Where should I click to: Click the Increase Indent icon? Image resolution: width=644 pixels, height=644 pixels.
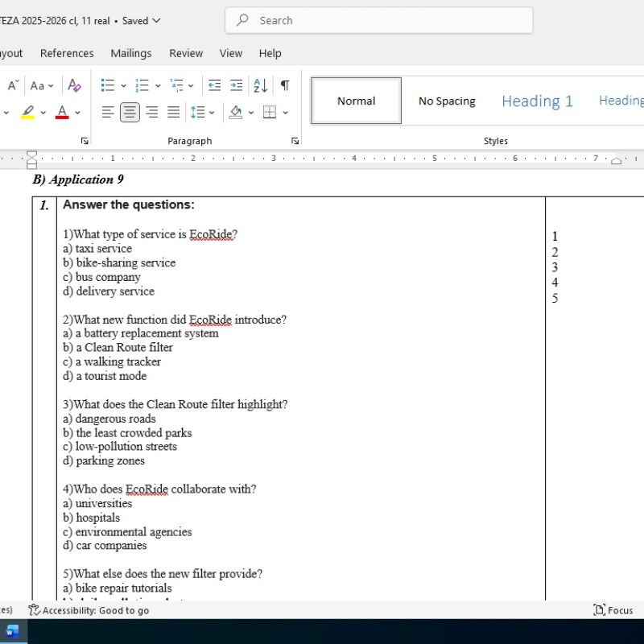235,85
